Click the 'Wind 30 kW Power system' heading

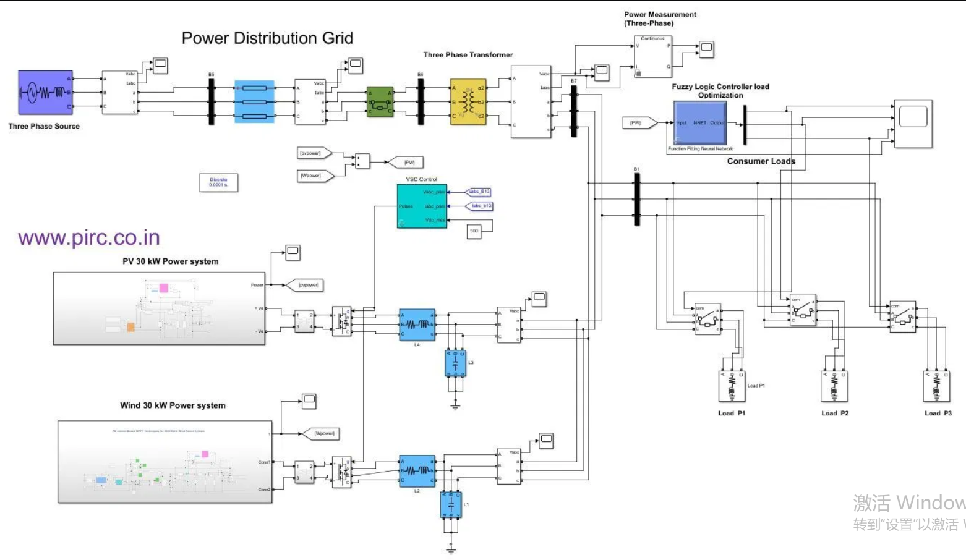173,405
